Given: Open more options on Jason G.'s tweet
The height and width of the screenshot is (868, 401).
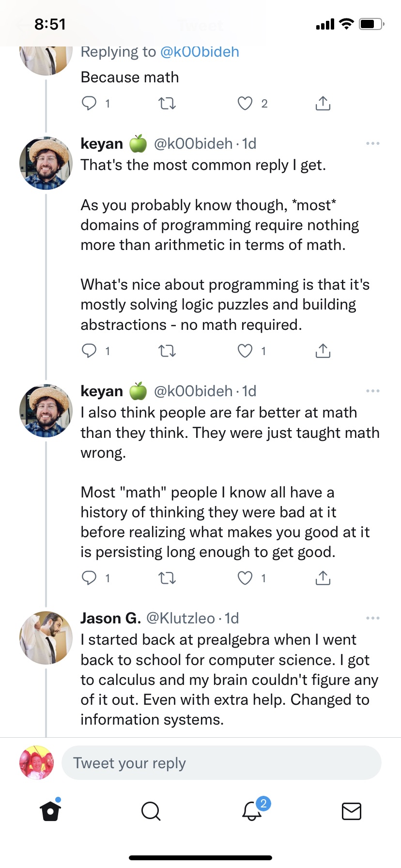Looking at the screenshot, I should coord(372,618).
